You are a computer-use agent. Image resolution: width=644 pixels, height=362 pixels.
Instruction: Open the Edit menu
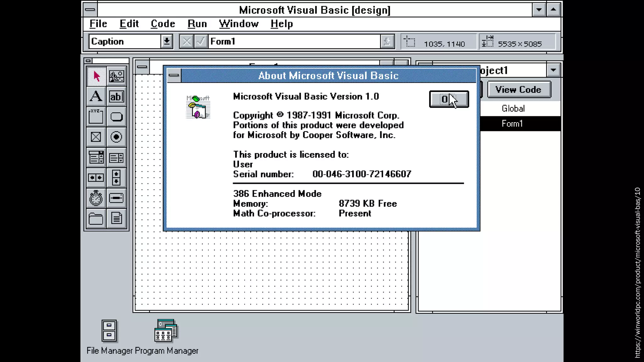(129, 24)
